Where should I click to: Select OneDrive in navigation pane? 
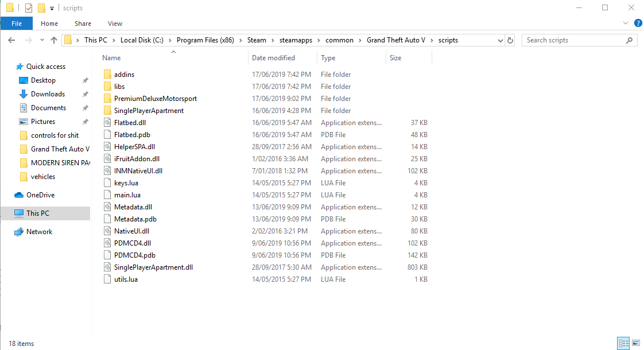(40, 195)
